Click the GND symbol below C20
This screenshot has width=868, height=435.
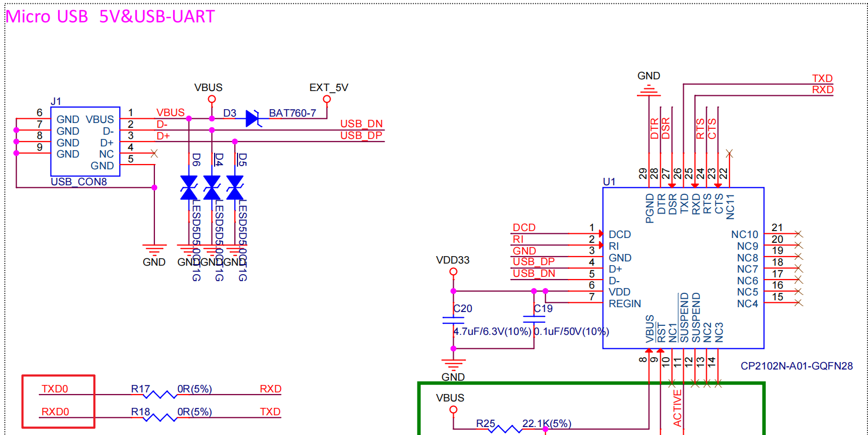[x=453, y=365]
